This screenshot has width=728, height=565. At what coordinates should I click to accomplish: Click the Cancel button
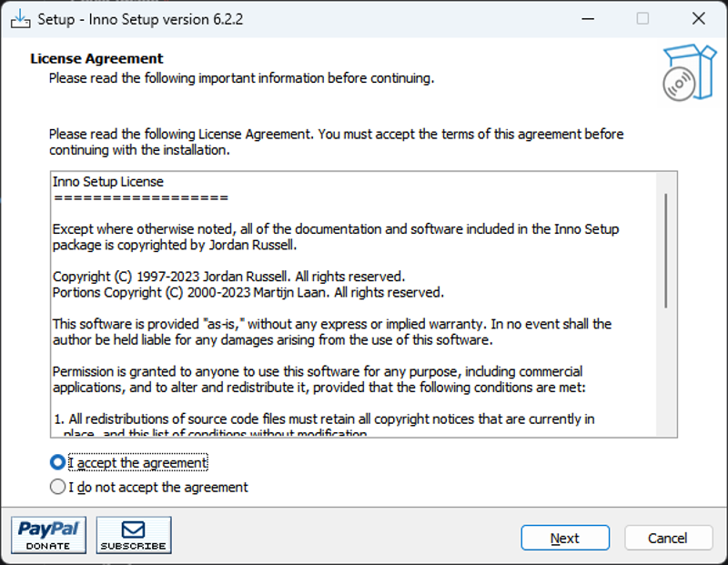tap(668, 538)
